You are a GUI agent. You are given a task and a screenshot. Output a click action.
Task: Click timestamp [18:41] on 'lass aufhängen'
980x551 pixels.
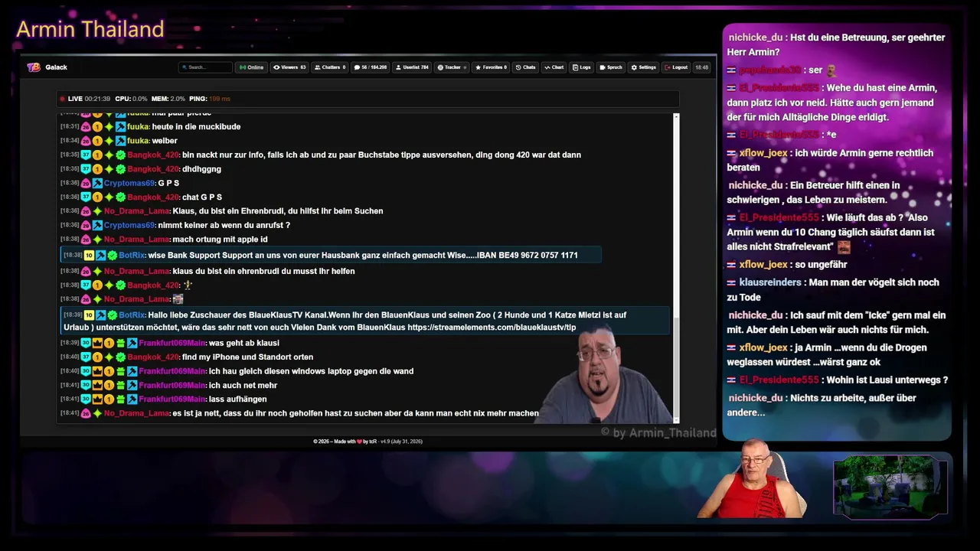70,399
